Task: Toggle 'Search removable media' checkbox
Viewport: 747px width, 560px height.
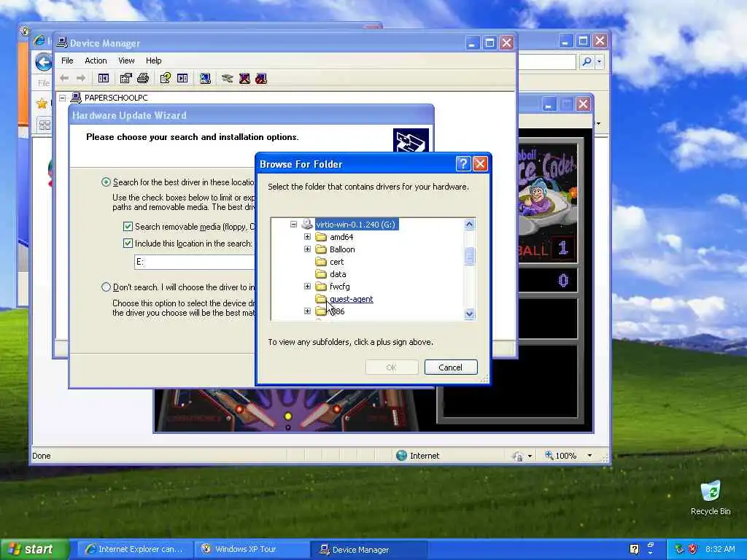Action: 128,227
